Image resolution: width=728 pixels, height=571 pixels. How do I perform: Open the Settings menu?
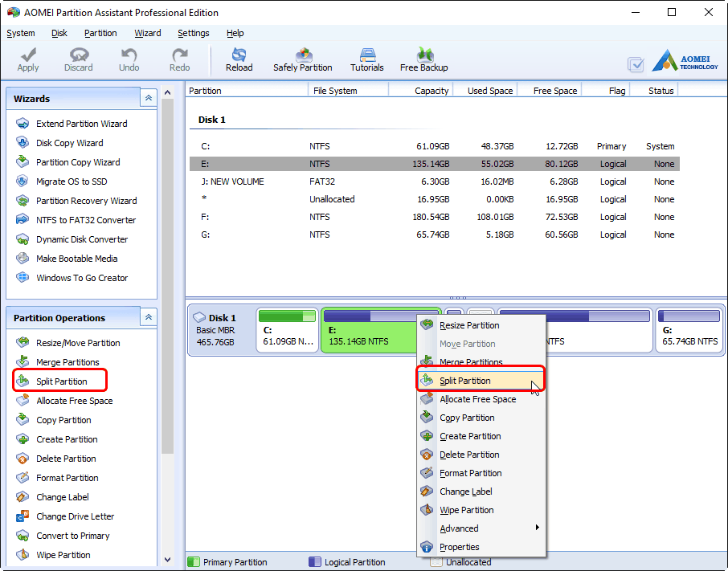point(194,33)
